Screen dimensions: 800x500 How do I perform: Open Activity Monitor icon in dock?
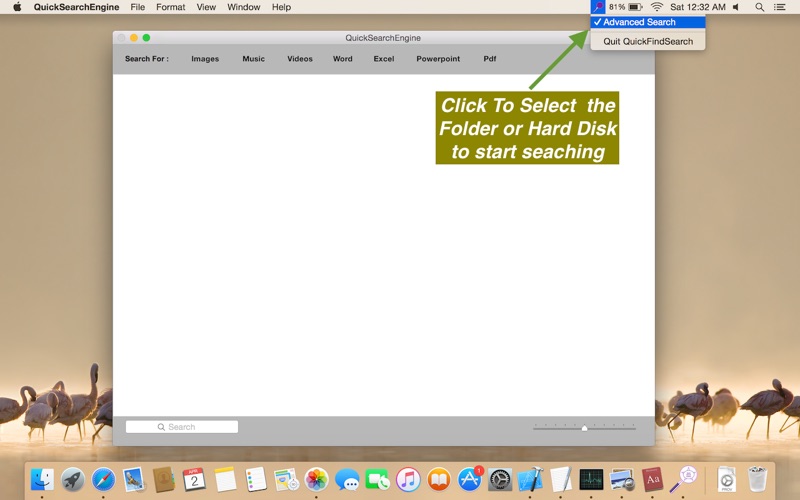(x=591, y=480)
